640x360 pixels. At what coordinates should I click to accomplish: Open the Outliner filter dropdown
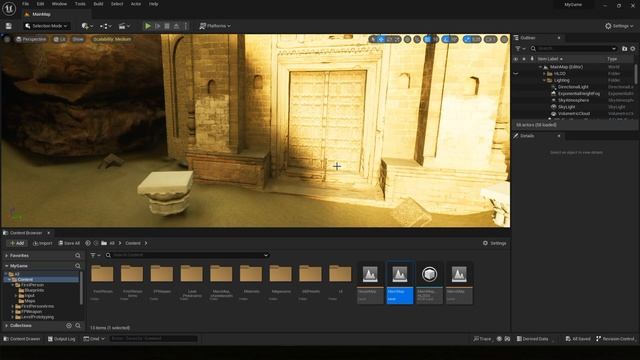520,49
